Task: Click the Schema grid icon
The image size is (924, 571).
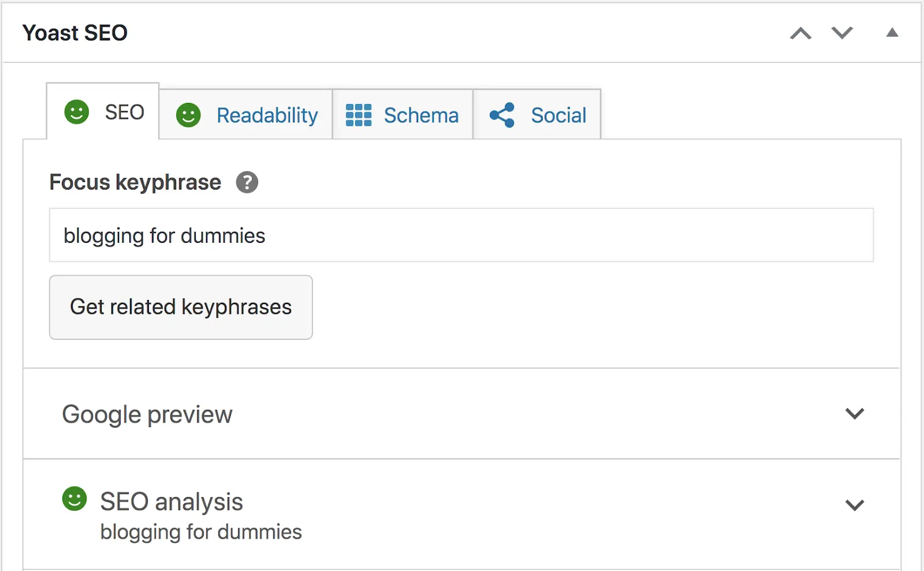Action: [359, 115]
